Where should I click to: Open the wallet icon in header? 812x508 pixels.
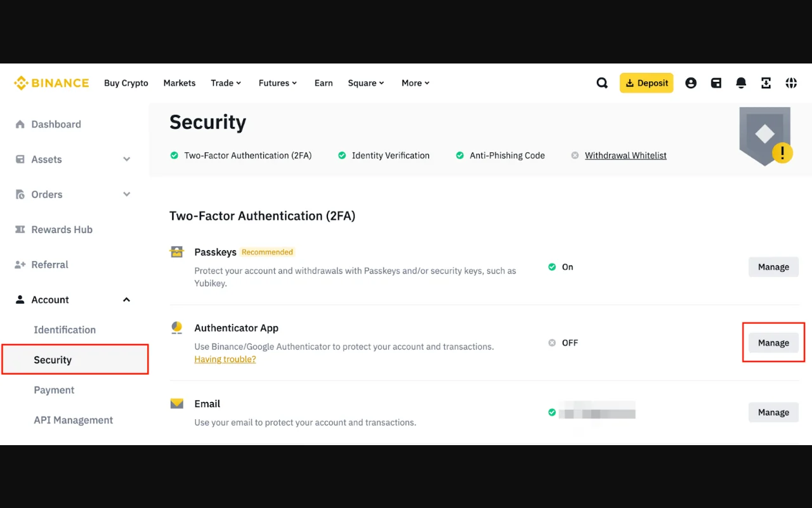(716, 83)
